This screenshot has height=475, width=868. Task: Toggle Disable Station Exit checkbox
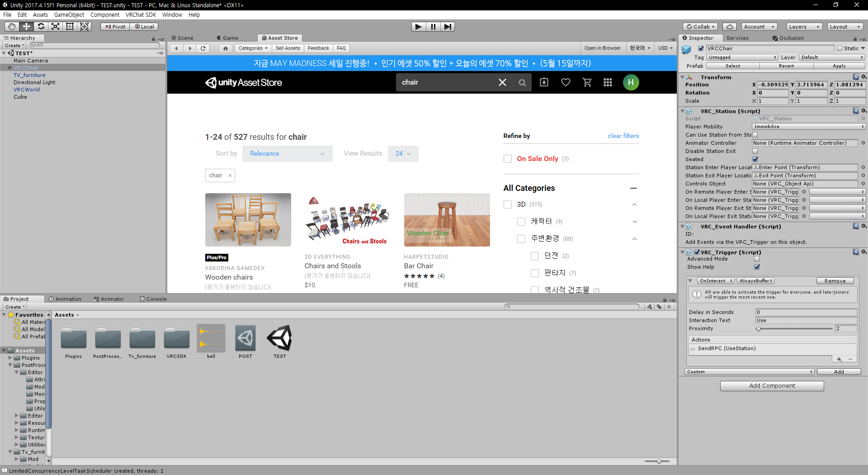click(755, 151)
